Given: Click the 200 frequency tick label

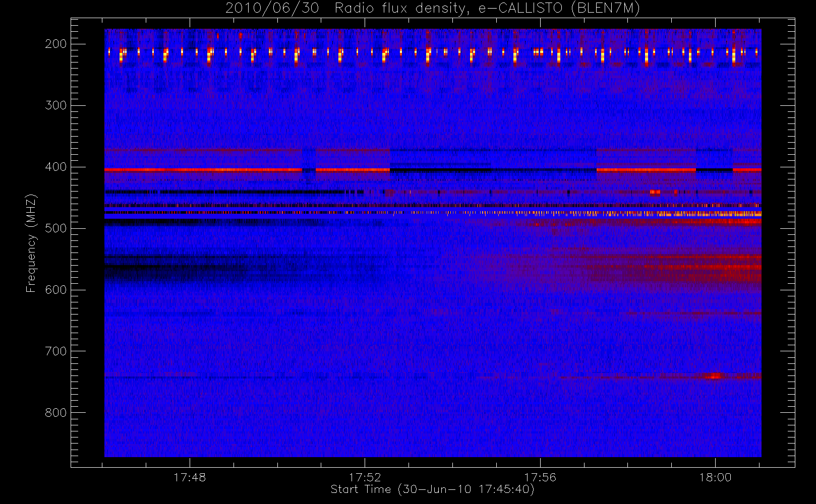Looking at the screenshot, I should pyautogui.click(x=56, y=44).
